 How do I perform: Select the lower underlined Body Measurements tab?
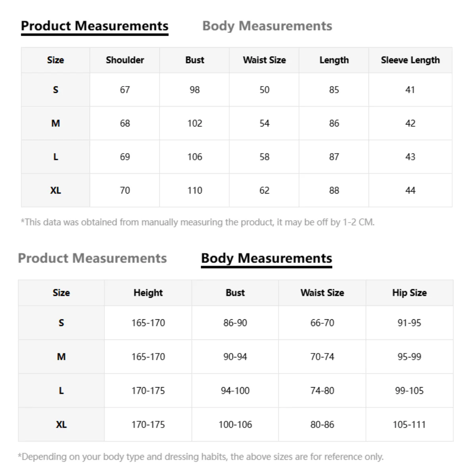tap(267, 259)
